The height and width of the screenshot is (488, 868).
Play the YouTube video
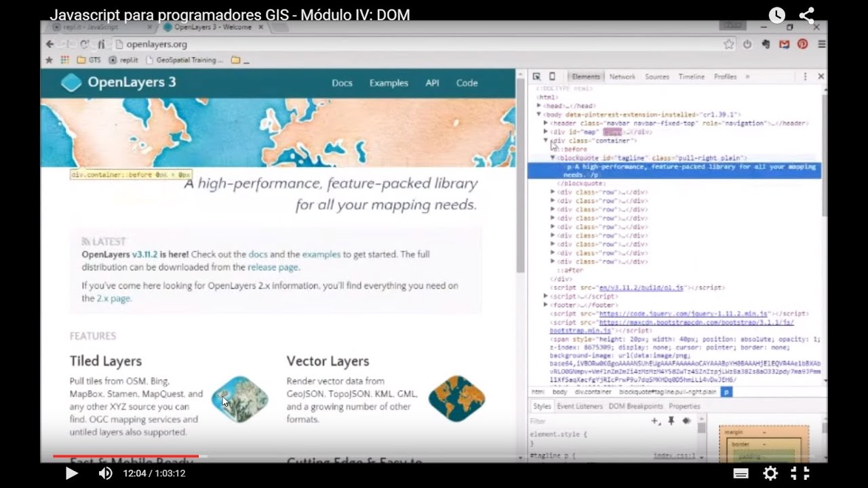(71, 473)
